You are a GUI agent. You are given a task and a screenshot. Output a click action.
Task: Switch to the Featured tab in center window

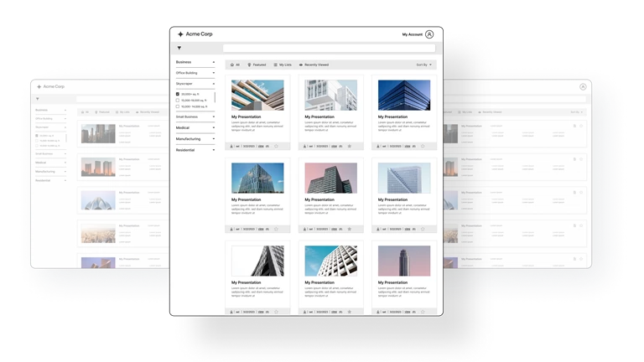tap(255, 65)
